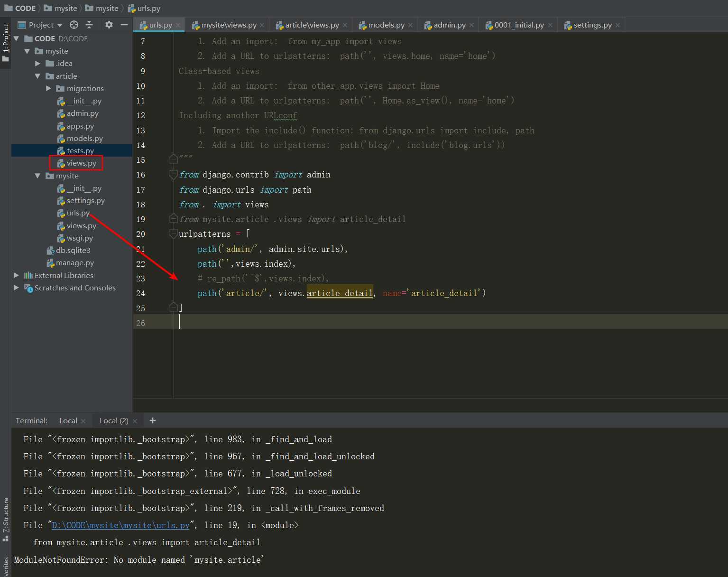Screen dimensions: 728x577
Task: Toggle code fold at line 16 imports
Action: tap(174, 175)
